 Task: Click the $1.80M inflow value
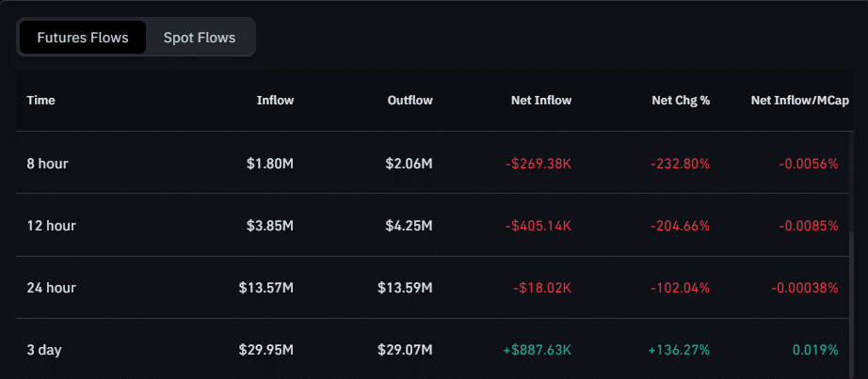click(x=268, y=164)
